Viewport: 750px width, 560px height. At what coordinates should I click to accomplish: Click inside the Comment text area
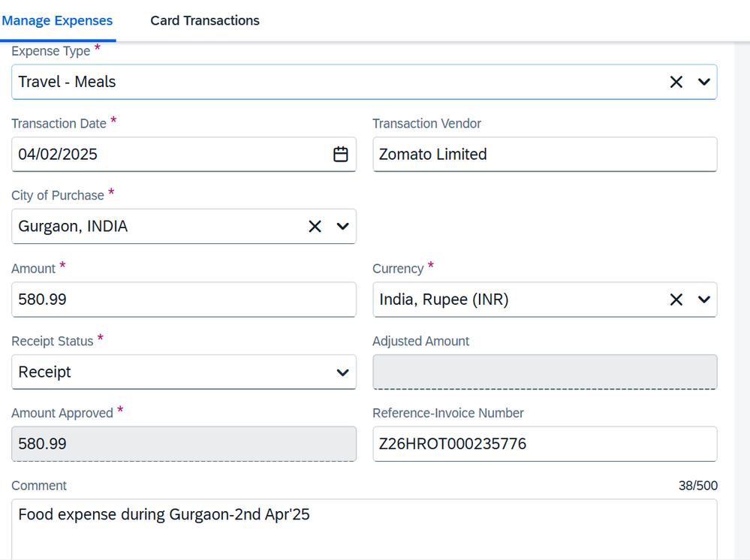click(364, 529)
